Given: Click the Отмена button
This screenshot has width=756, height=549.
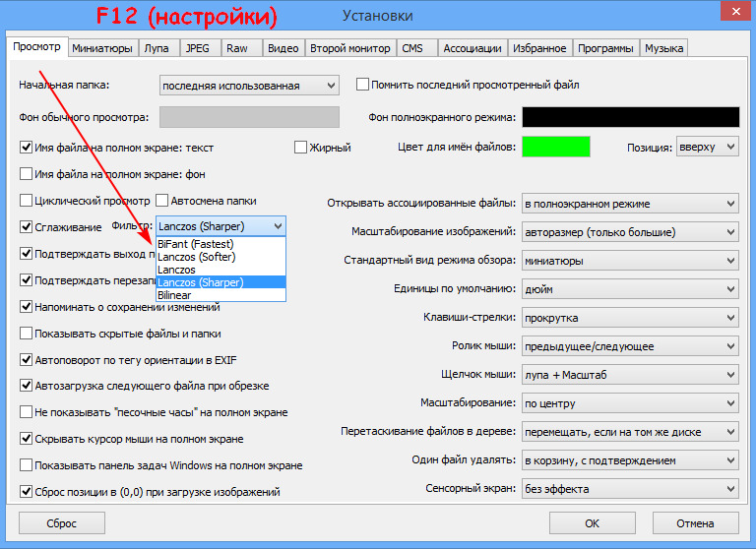Looking at the screenshot, I should (x=695, y=523).
